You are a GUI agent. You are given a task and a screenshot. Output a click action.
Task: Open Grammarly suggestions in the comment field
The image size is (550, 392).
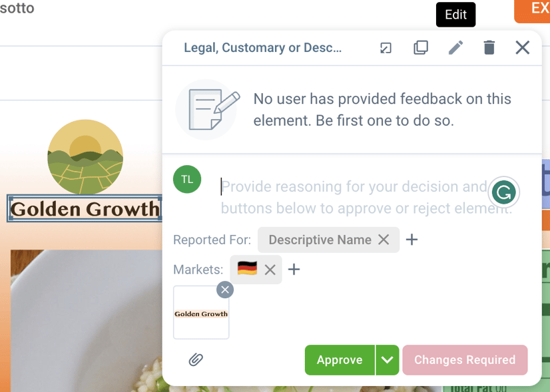504,192
